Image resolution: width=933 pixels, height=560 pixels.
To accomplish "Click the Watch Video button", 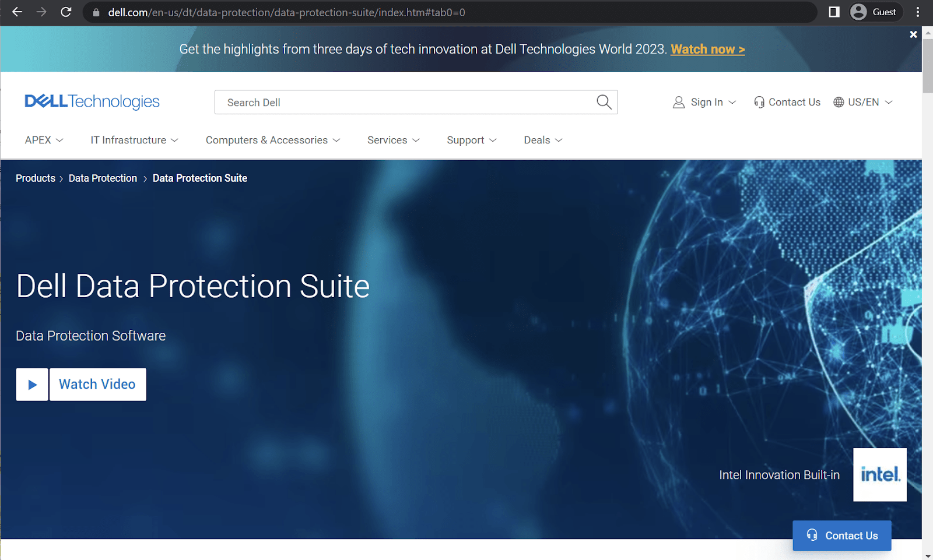I will (x=97, y=384).
